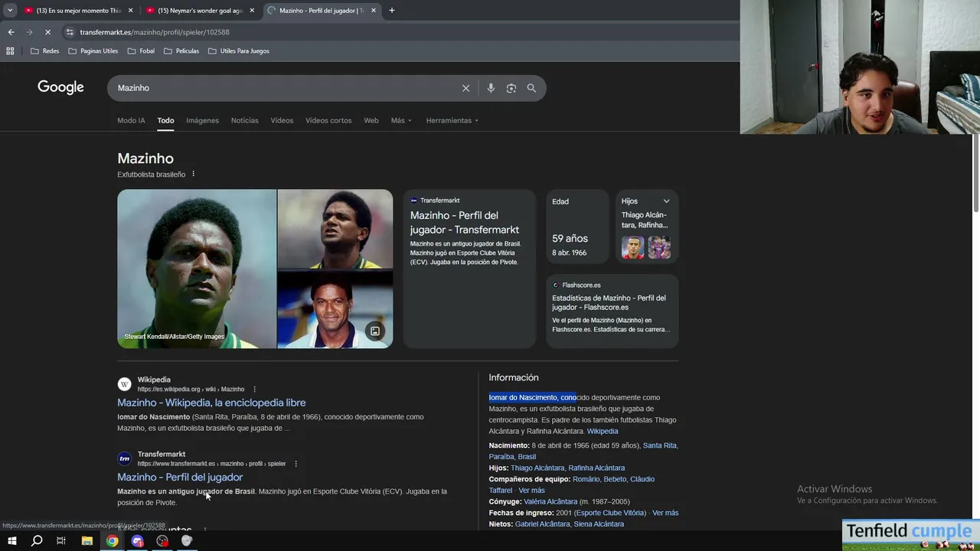The image size is (980, 551).
Task: Click Transfermarkt favicon in search result
Action: (124, 458)
